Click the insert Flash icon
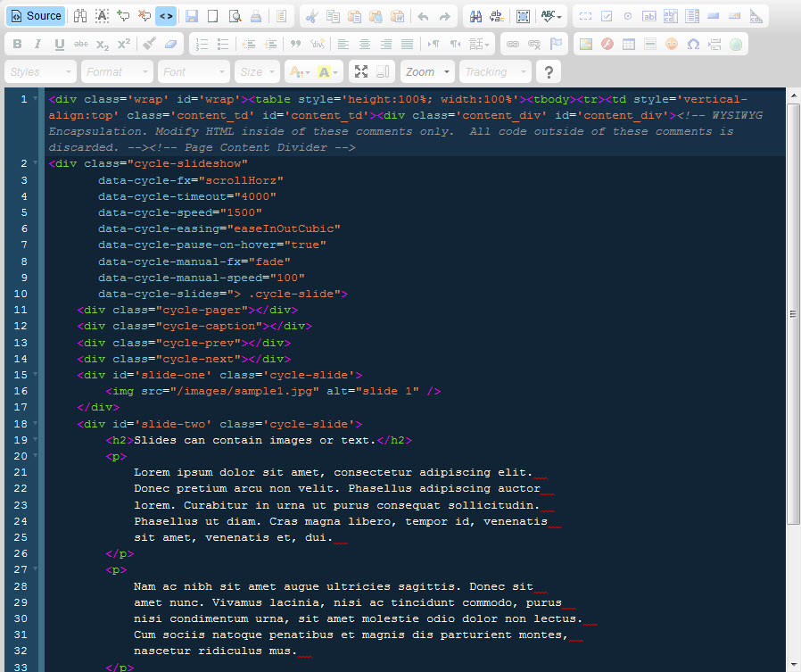The width and height of the screenshot is (801, 672). 607,44
